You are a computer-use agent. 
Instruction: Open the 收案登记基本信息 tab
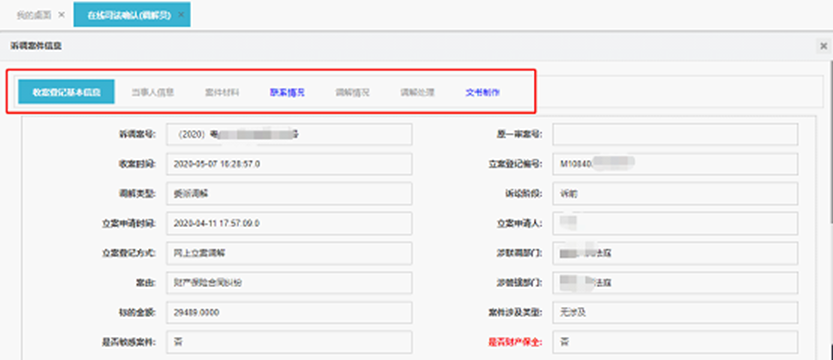click(x=66, y=92)
